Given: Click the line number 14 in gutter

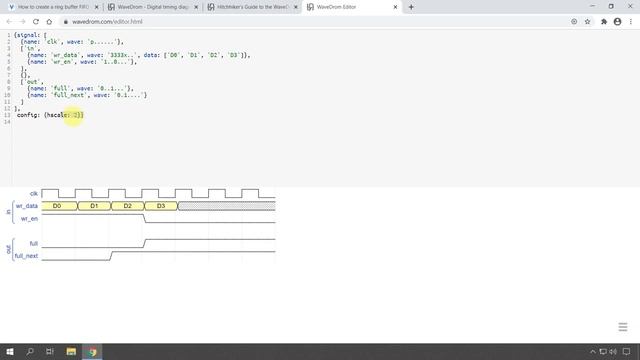Looking at the screenshot, I should pyautogui.click(x=7, y=122).
